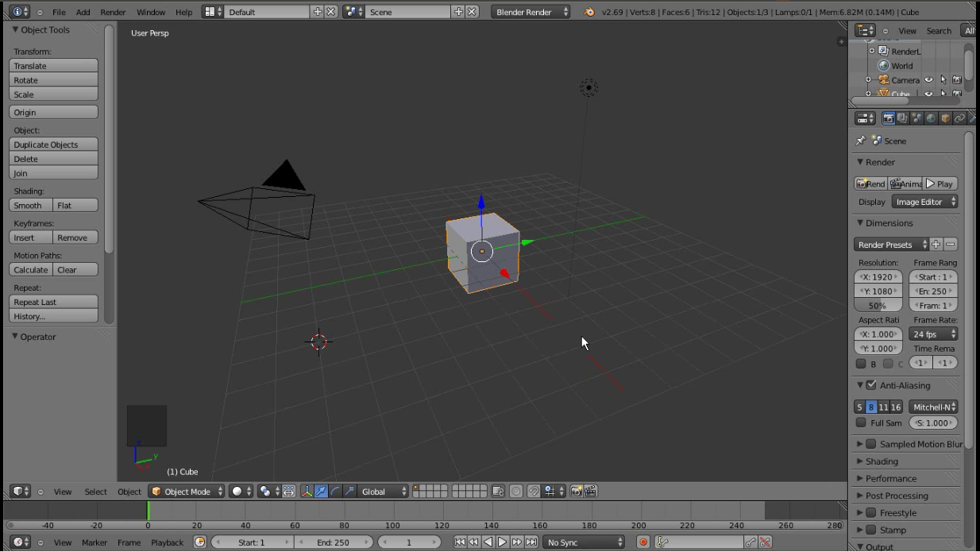Select the scale manipulator icon

349,492
